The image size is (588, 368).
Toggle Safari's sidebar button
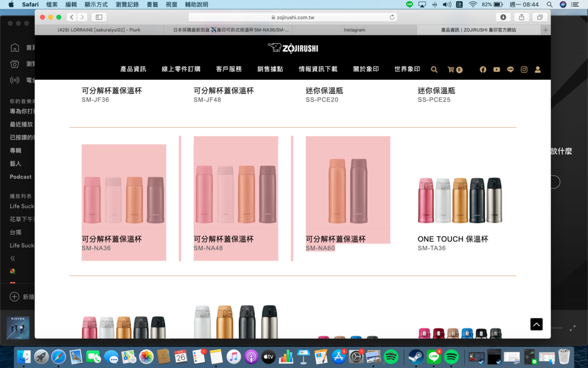click(99, 17)
